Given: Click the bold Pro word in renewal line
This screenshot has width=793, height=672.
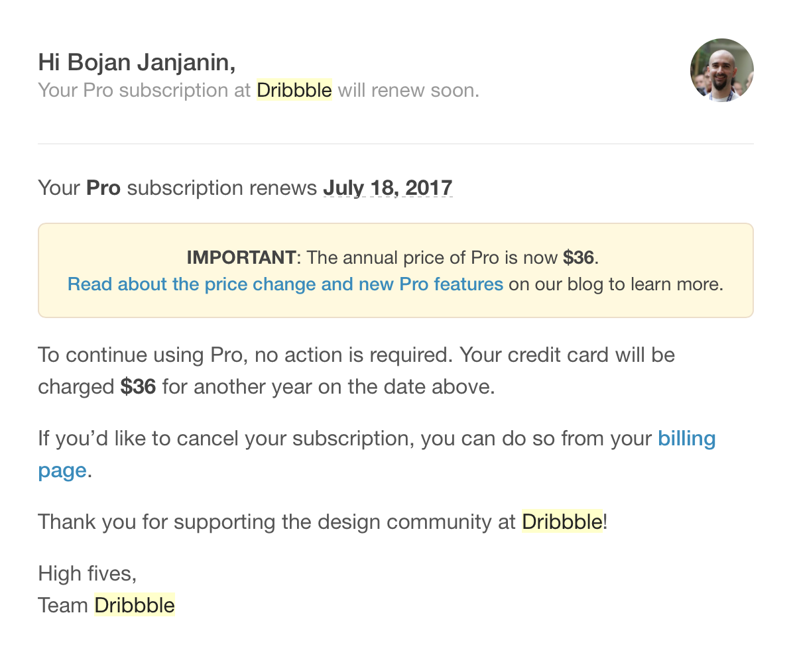Looking at the screenshot, I should [103, 188].
